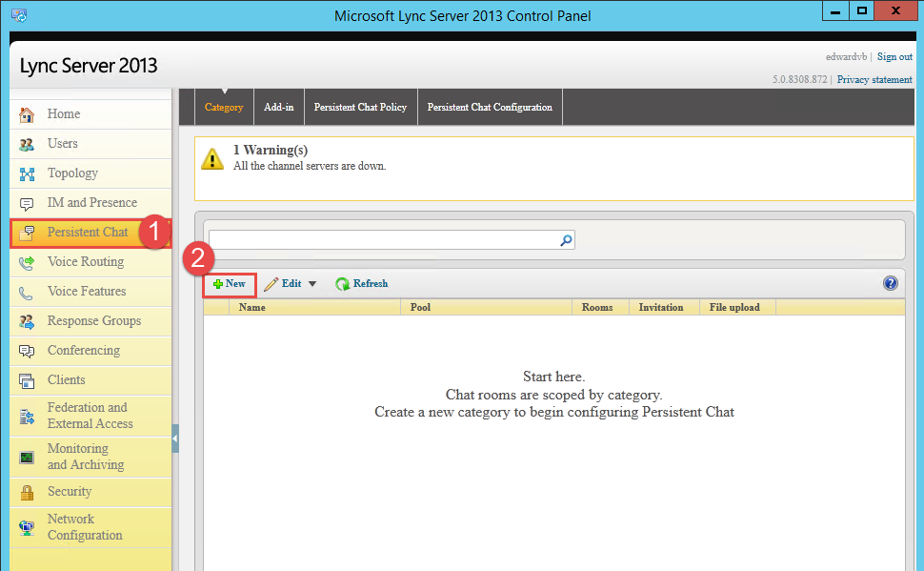
Task: Select IM and Presence in the sidebar
Action: [x=90, y=203]
